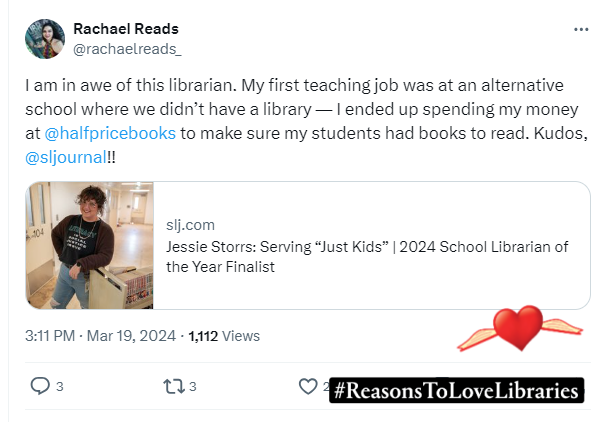607x422 pixels.
Task: Click the Rachael Reads profile avatar
Action: tap(44, 38)
